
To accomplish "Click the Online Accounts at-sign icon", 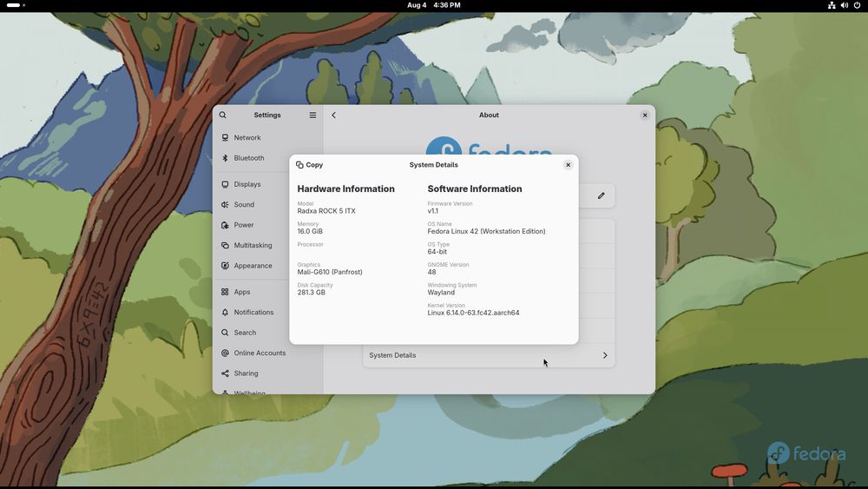I will 225,354.
